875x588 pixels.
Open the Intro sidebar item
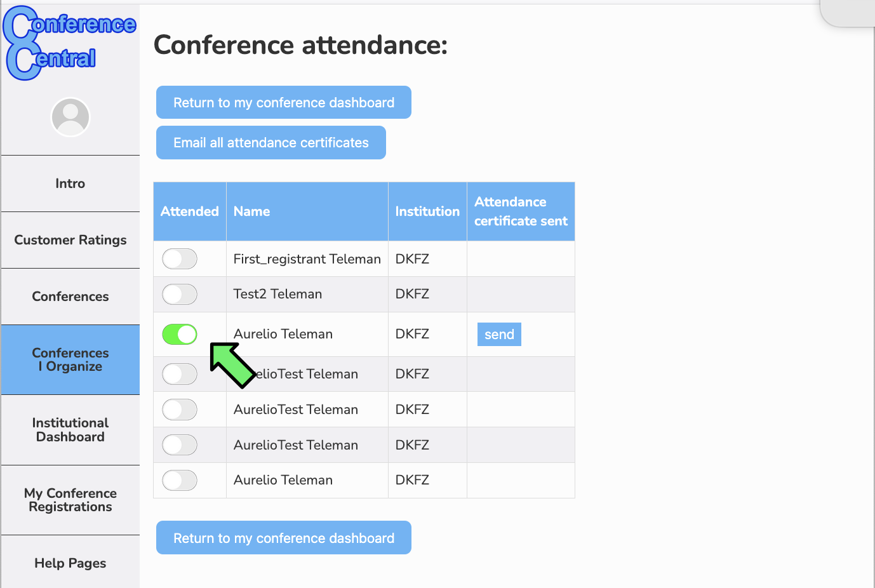[70, 184]
